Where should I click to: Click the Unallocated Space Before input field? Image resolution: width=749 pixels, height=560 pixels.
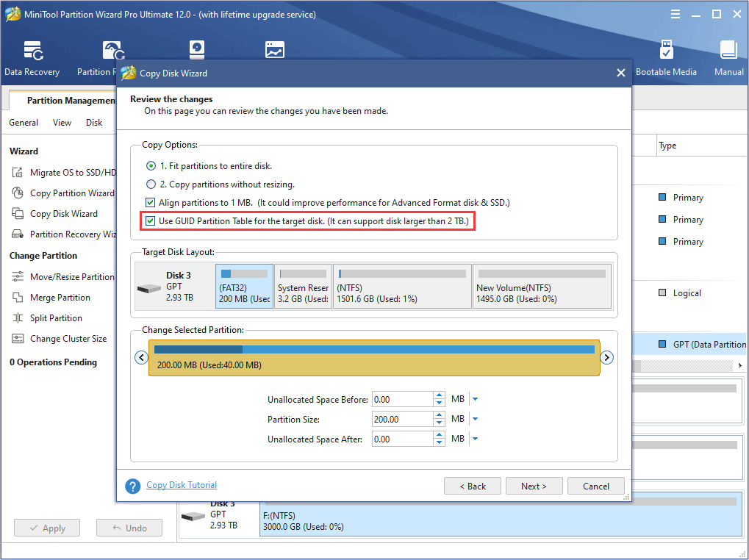point(402,399)
